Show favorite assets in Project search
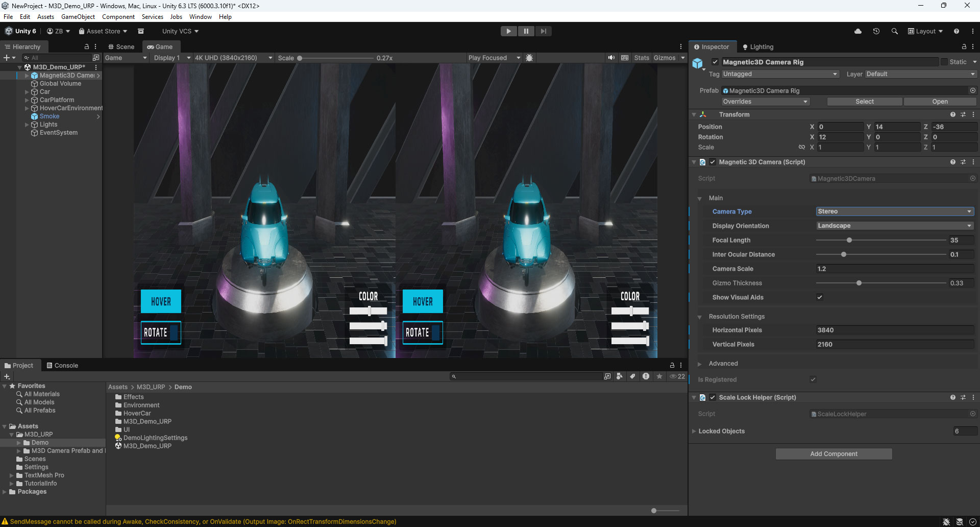The image size is (980, 527). [x=659, y=376]
